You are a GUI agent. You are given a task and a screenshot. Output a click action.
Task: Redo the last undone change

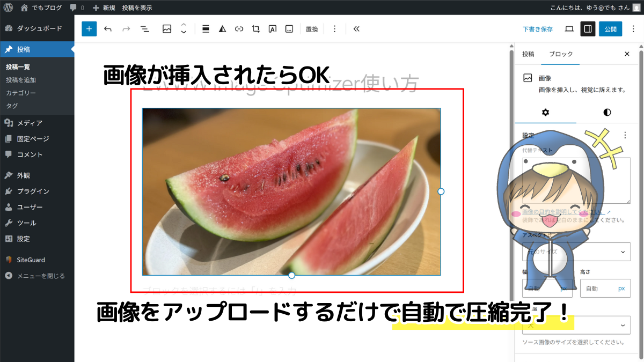click(126, 29)
